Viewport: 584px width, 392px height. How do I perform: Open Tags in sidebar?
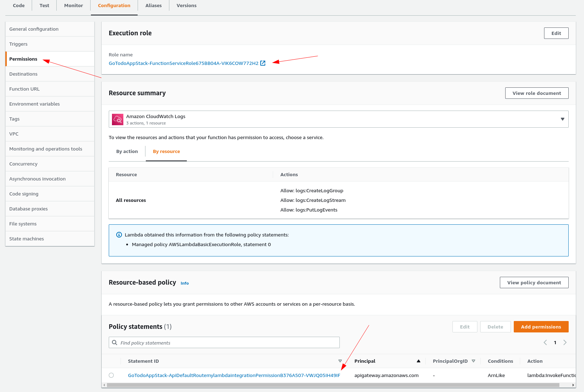pos(50,119)
